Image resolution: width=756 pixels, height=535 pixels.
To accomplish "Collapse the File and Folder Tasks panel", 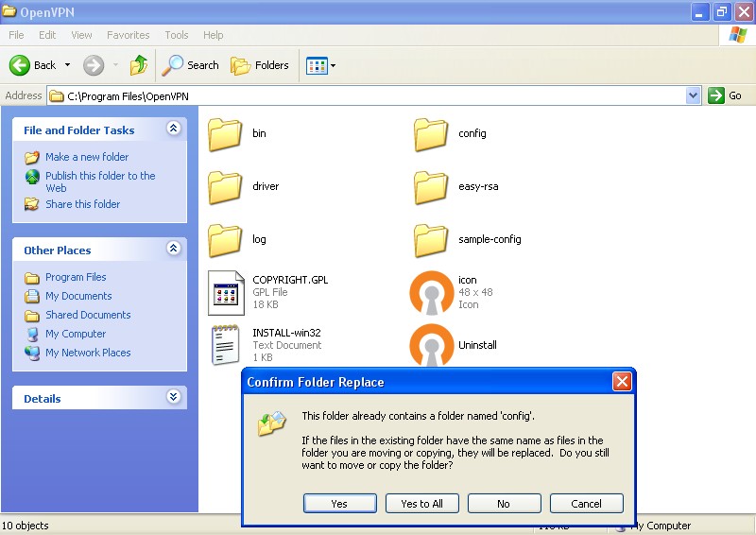I will 174,128.
